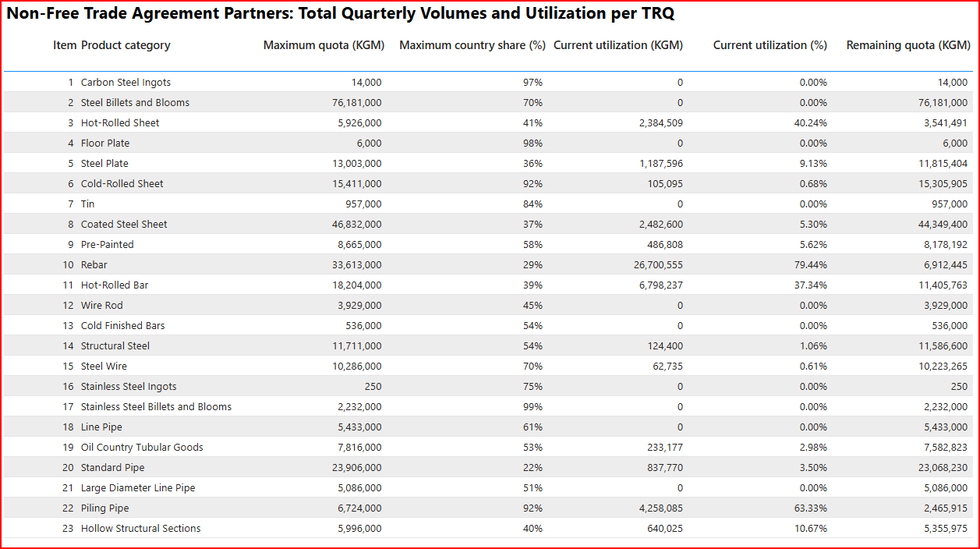Sort by Current utilization (%) header
The width and height of the screenshot is (980, 549).
(x=769, y=45)
